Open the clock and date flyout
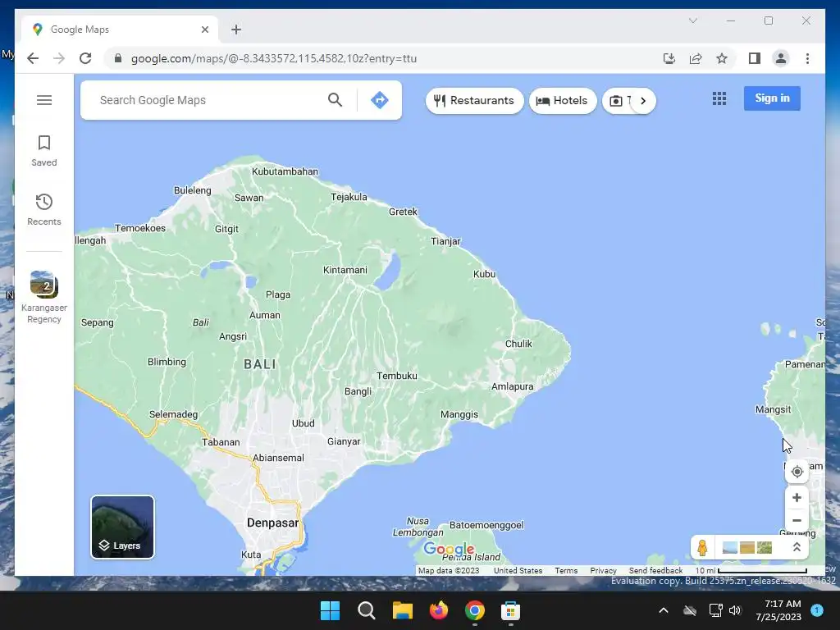The height and width of the screenshot is (630, 840). [x=778, y=610]
